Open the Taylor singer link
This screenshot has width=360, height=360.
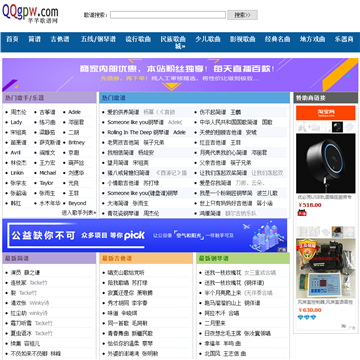click(46, 183)
